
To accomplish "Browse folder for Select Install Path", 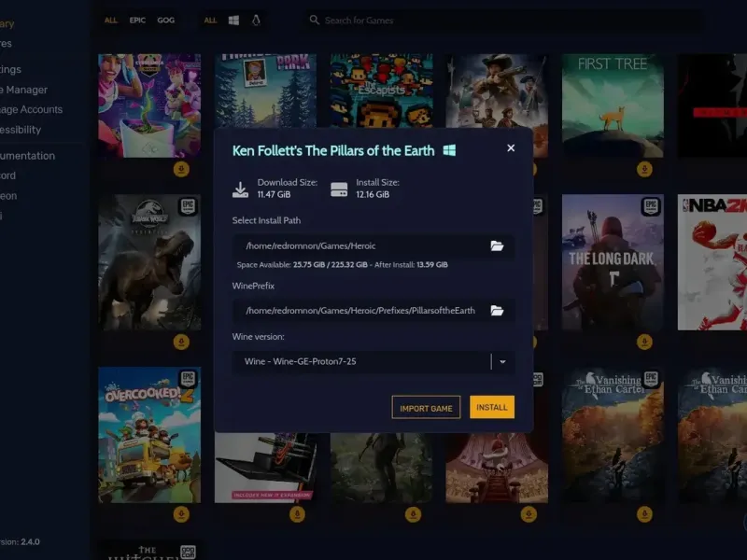I will pyautogui.click(x=497, y=245).
